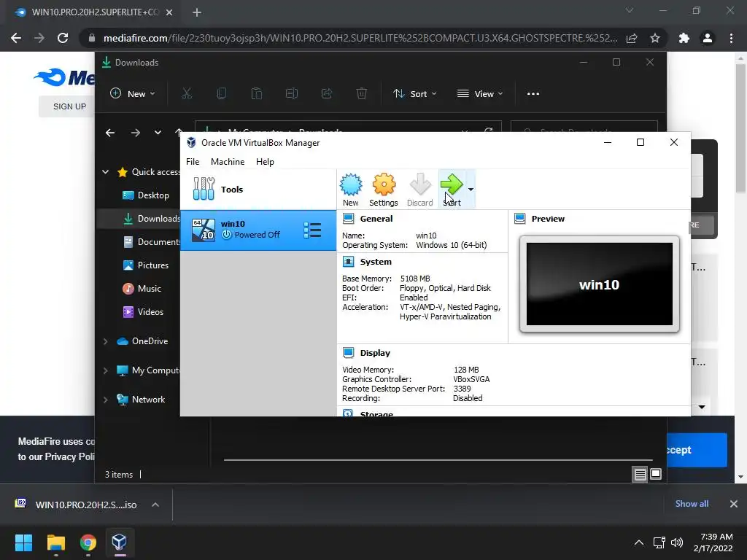This screenshot has width=747, height=560.
Task: Reload the Chrome page
Action: [x=63, y=38]
